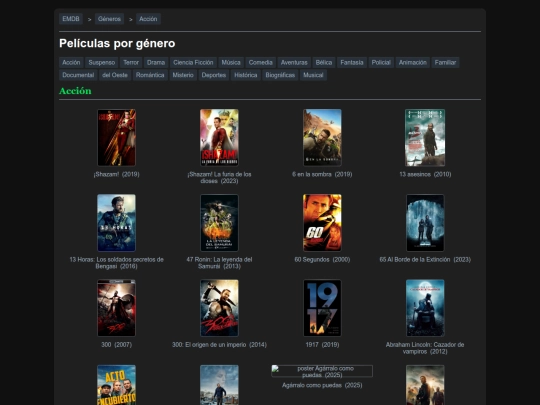Select the 60 Segundos poster

322,222
